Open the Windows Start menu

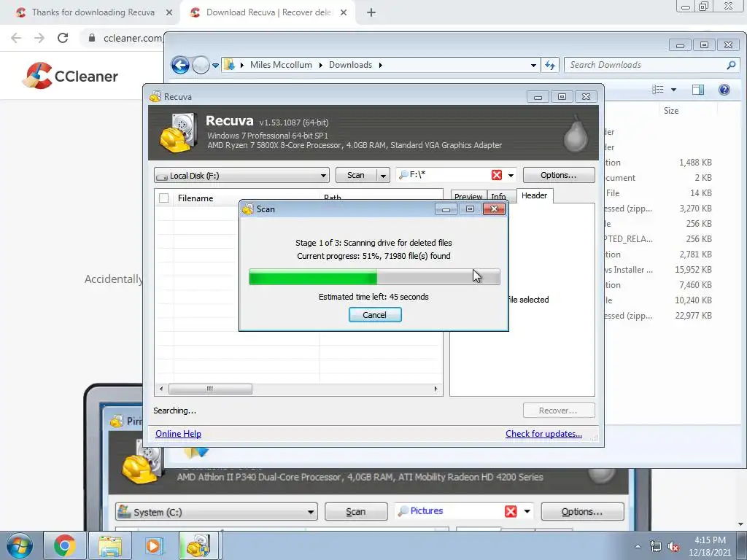(x=20, y=545)
